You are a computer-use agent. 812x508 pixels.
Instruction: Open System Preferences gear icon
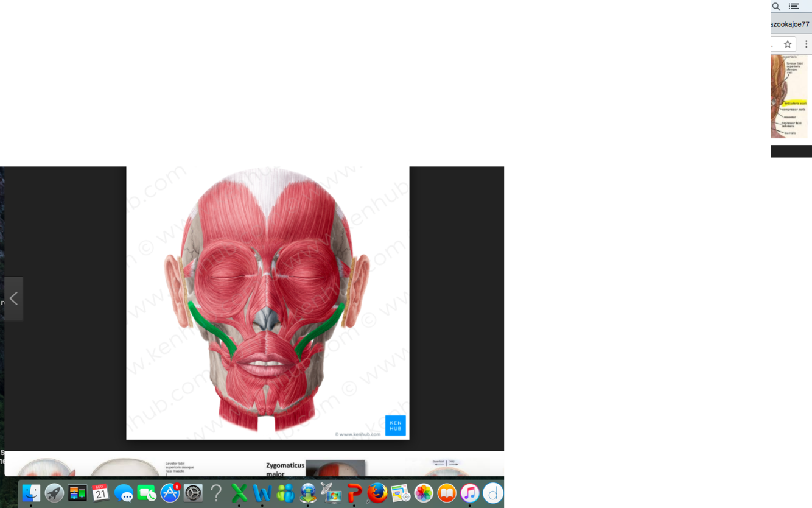pyautogui.click(x=193, y=493)
